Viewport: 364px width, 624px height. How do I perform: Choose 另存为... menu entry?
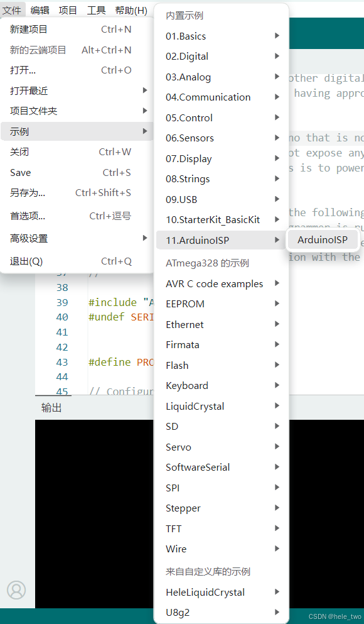click(x=77, y=193)
